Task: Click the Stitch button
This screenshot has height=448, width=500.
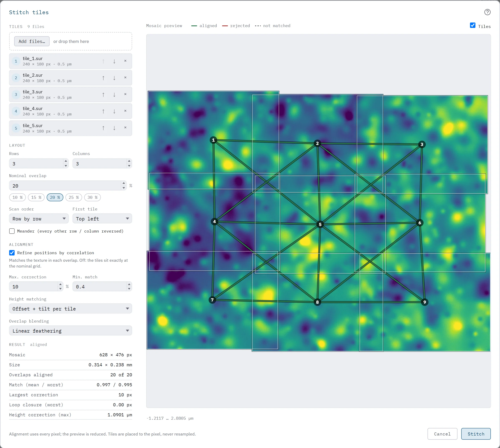Action: (x=476, y=434)
